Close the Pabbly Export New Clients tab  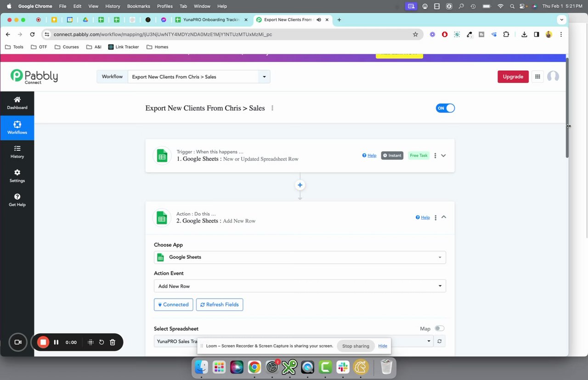(x=327, y=20)
